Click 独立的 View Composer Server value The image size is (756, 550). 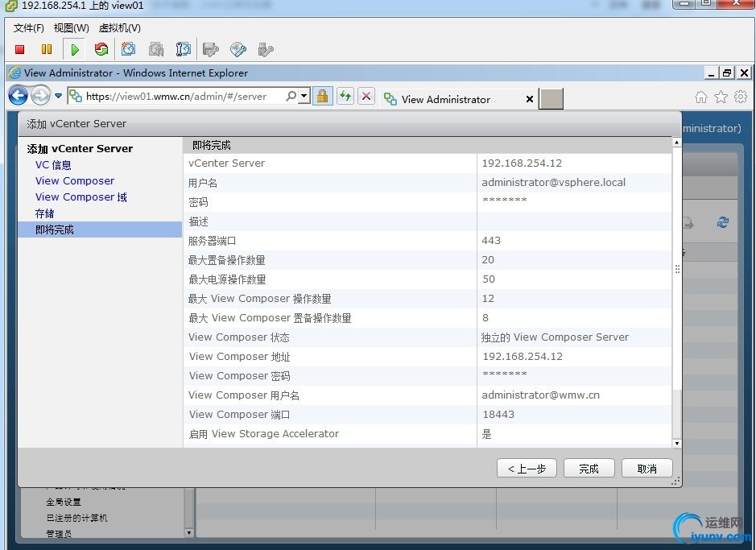(555, 337)
